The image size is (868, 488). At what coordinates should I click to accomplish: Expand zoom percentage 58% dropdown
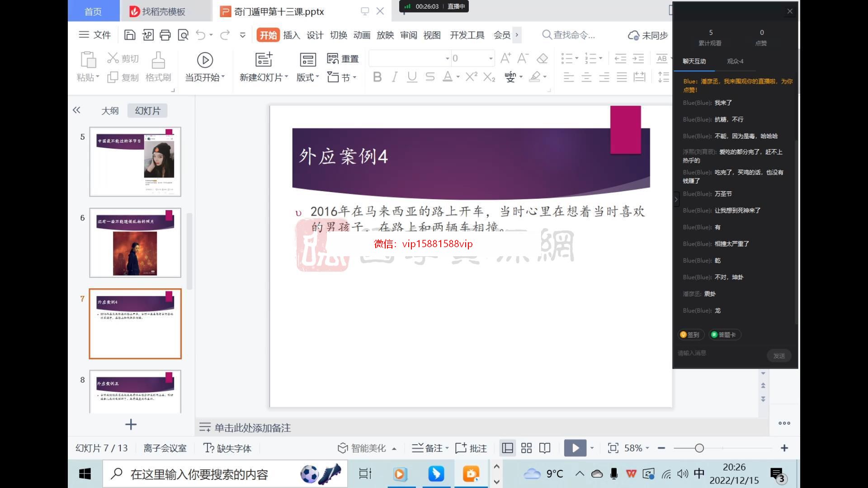647,448
